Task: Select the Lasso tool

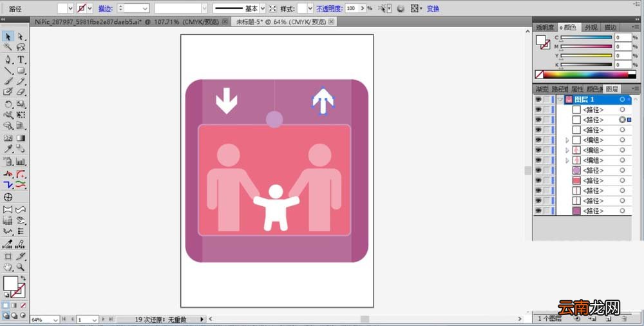Action: coord(21,47)
